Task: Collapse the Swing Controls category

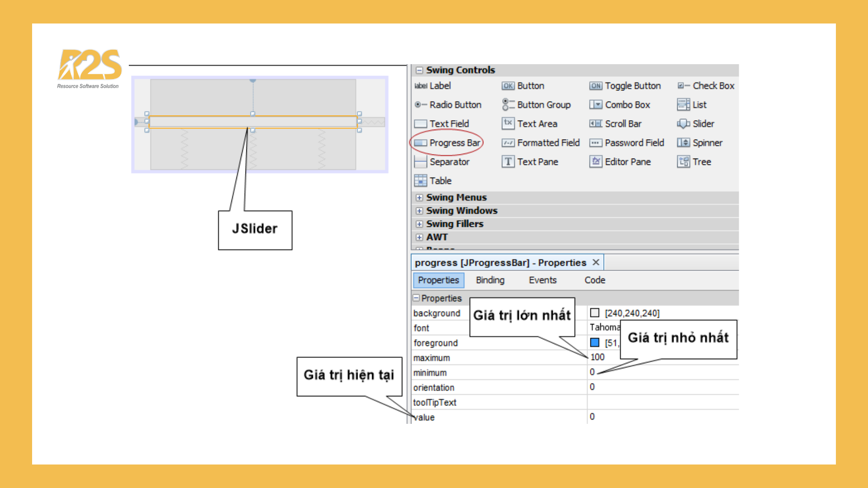Action: pyautogui.click(x=420, y=70)
